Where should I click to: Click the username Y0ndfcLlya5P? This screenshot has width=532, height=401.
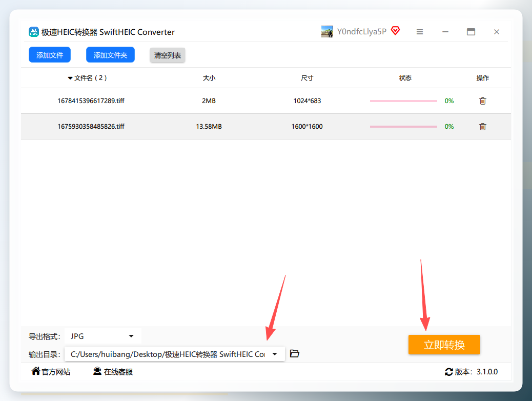[x=362, y=32]
